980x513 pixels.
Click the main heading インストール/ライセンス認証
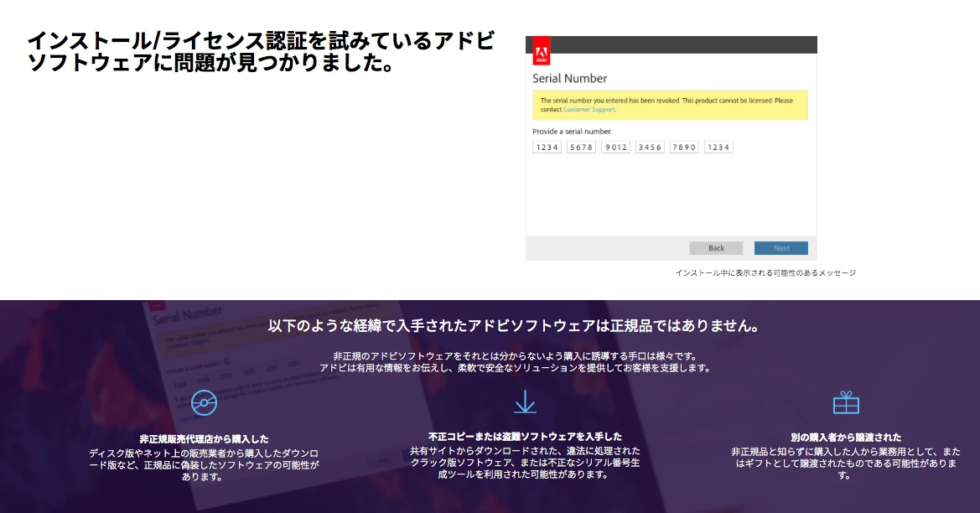click(x=262, y=51)
